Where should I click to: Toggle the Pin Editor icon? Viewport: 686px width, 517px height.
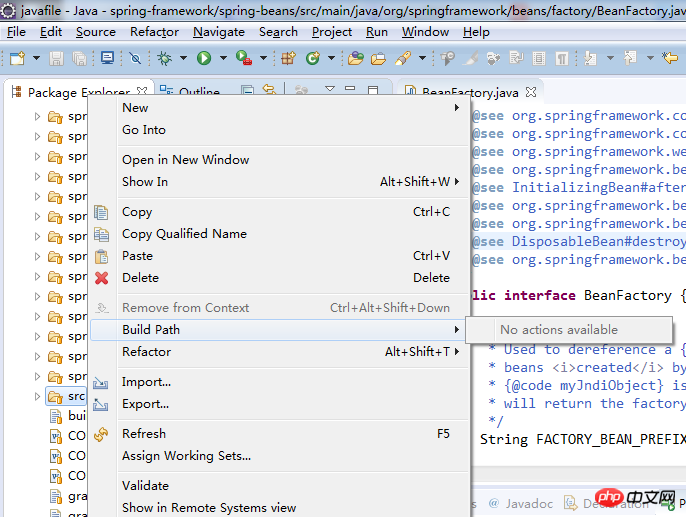pyautogui.click(x=448, y=58)
